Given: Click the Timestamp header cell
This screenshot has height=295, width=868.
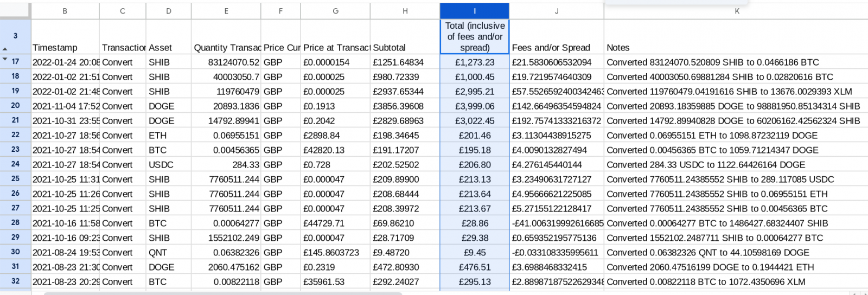Looking at the screenshot, I should coord(65,48).
